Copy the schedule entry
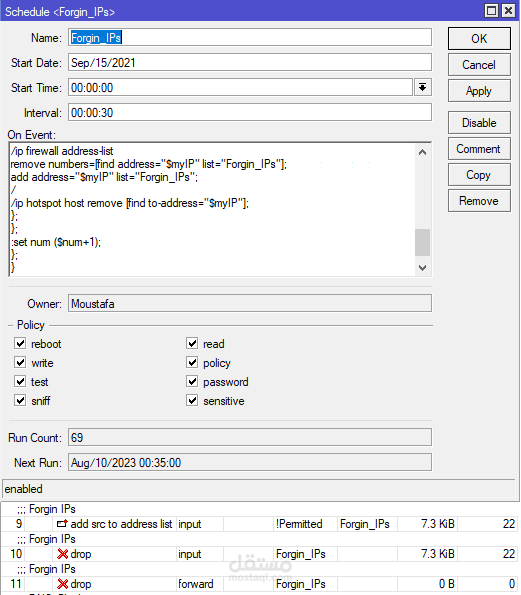Screen dimensions: 521x595 click(479, 175)
